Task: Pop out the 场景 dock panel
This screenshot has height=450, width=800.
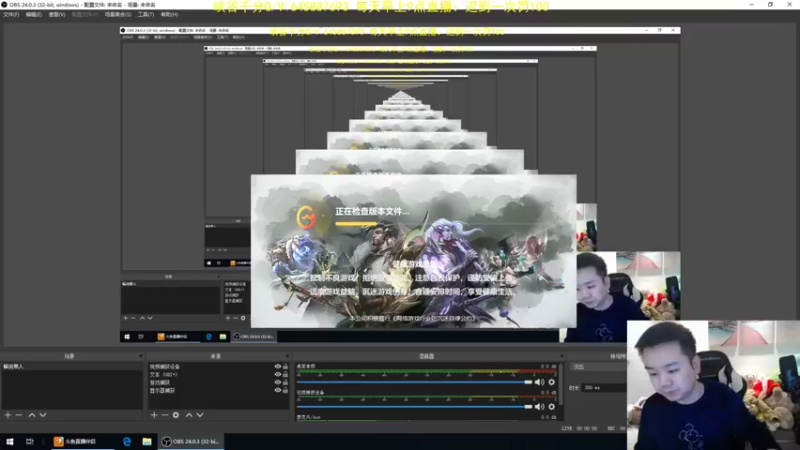Action: (140, 356)
